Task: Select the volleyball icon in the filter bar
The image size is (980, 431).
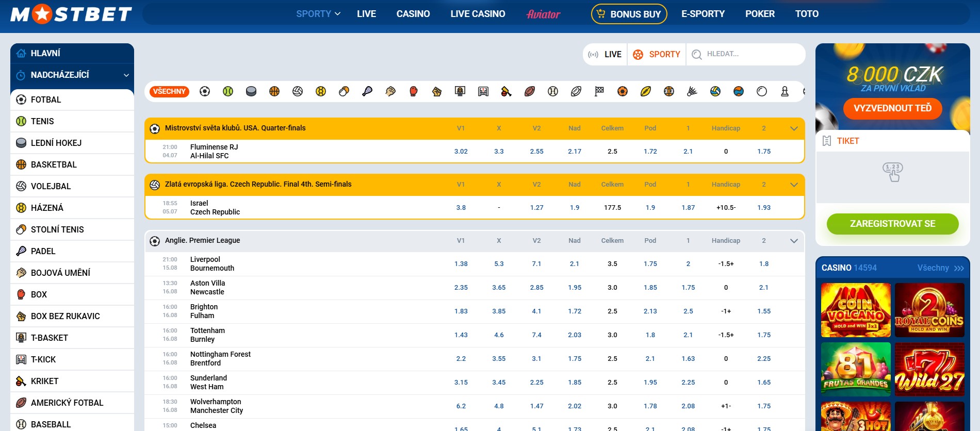Action: (298, 91)
